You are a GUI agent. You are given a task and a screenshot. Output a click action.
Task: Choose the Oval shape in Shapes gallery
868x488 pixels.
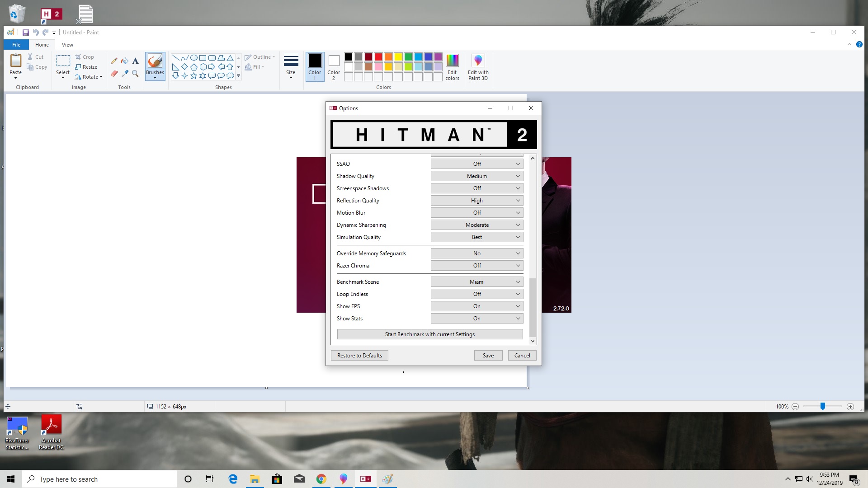pos(193,58)
